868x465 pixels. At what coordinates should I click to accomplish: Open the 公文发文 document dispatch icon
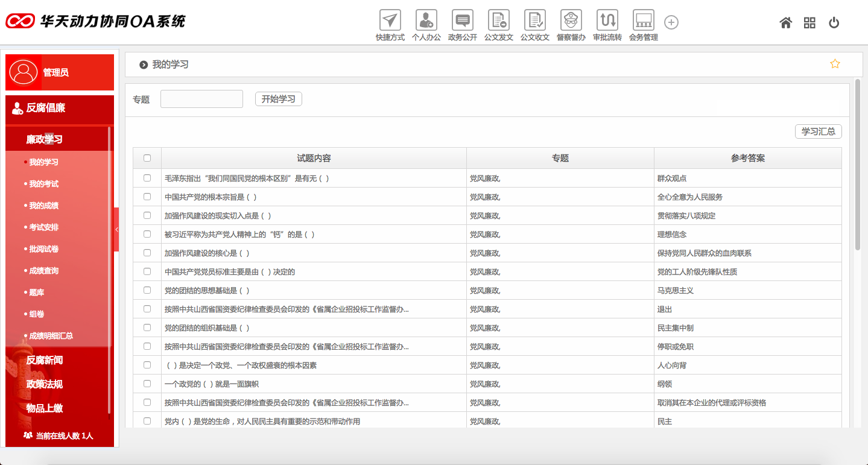pos(498,22)
